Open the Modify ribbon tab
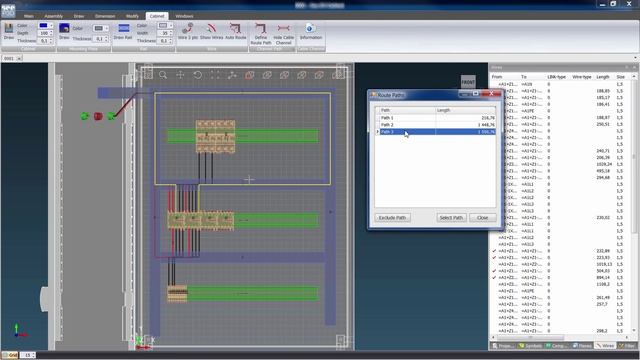 [132, 16]
